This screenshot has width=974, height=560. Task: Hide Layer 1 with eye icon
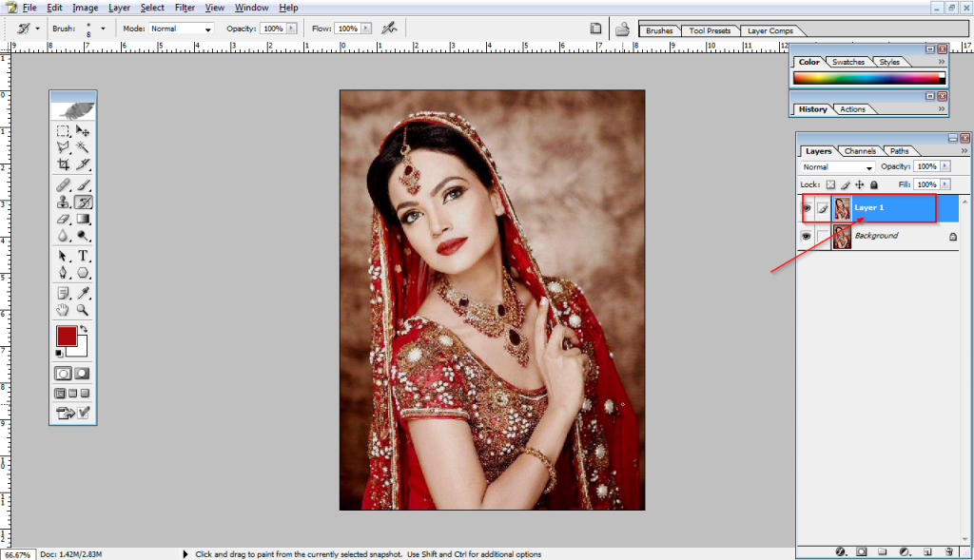(x=807, y=208)
